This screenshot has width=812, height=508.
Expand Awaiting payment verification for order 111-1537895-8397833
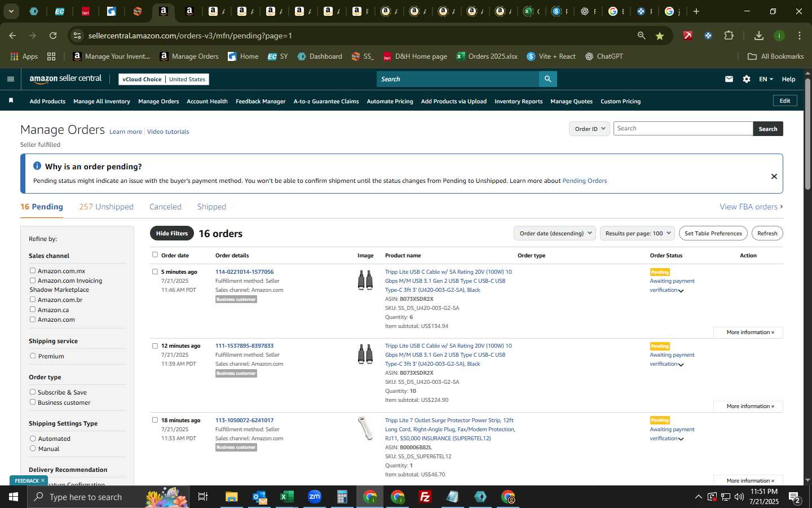tap(681, 365)
